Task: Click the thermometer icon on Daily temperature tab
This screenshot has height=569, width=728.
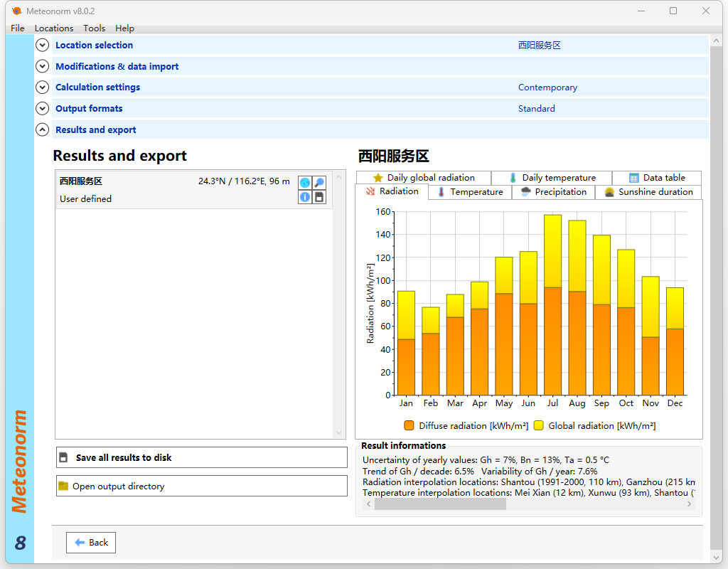Action: [513, 178]
